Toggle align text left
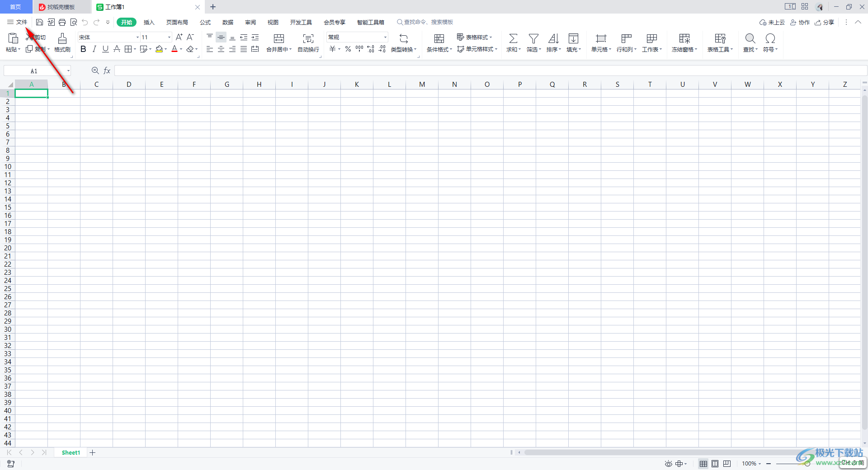 click(210, 49)
